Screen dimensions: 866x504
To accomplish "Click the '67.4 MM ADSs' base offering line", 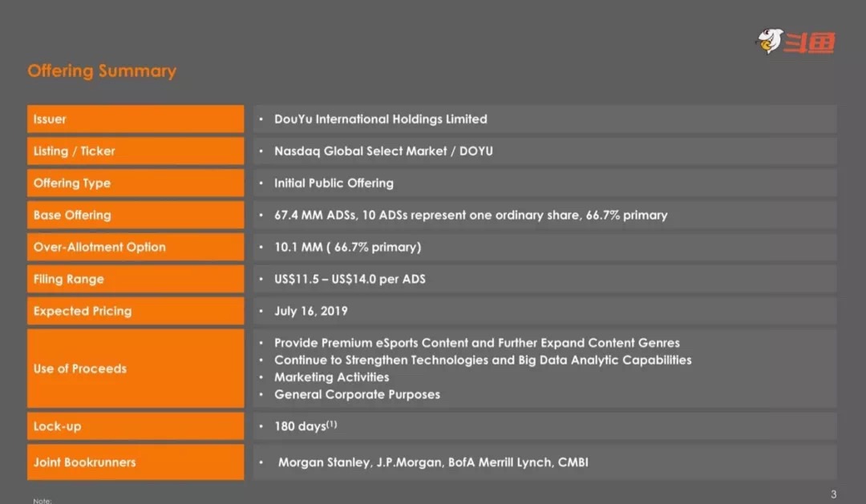I will tap(471, 216).
